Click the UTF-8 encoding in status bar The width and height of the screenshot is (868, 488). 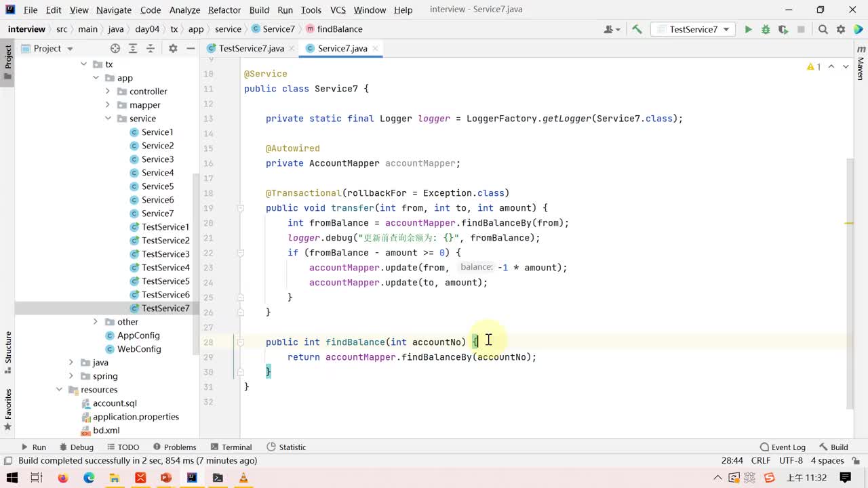pyautogui.click(x=791, y=460)
